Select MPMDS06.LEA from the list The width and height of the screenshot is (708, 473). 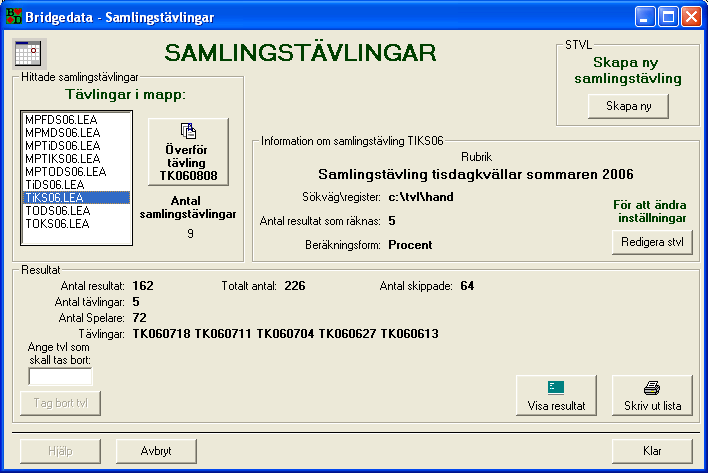61,132
